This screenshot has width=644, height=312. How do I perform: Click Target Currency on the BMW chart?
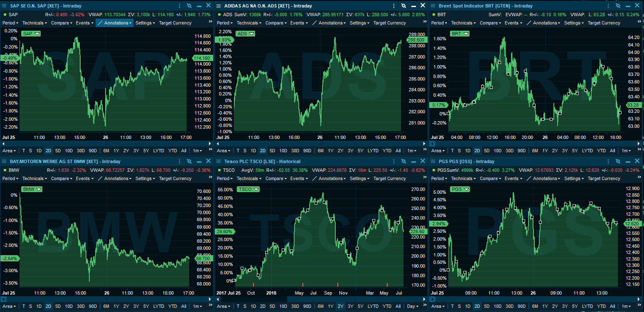click(x=176, y=178)
